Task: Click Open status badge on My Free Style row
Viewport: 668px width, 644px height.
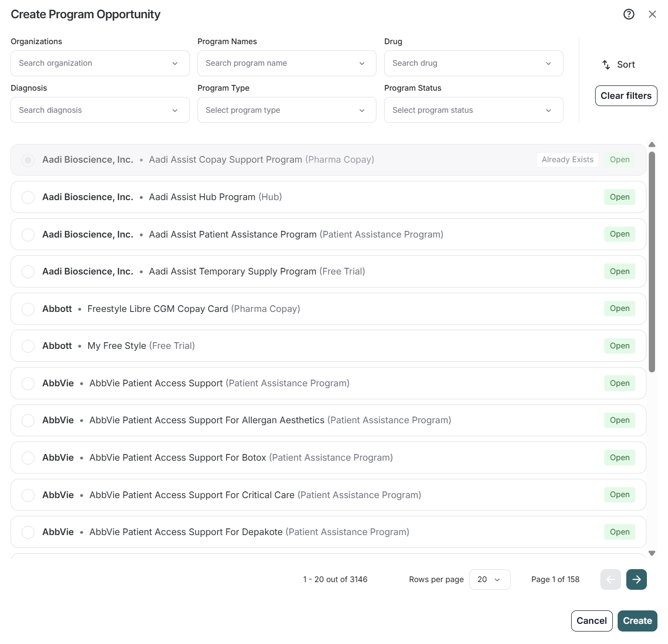Action: point(620,346)
